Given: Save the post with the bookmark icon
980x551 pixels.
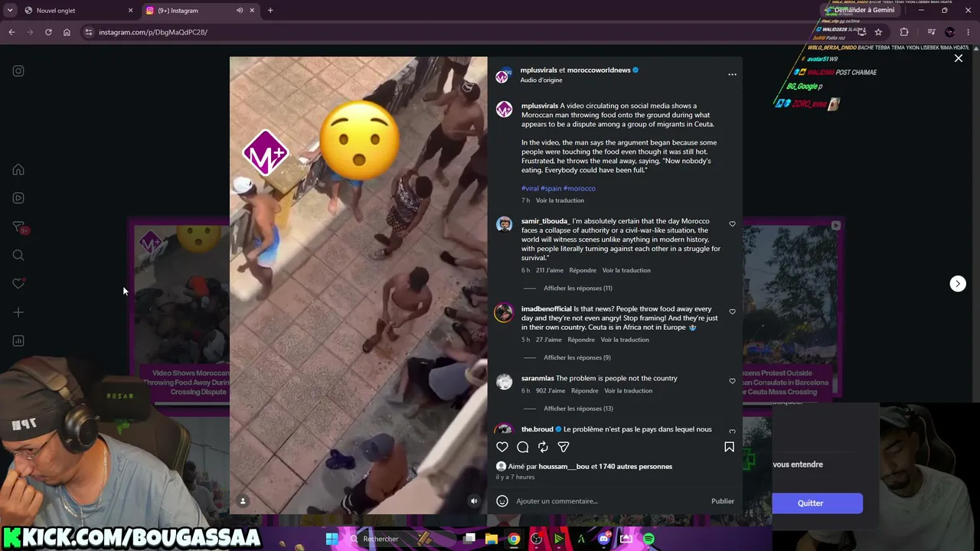Looking at the screenshot, I should pos(729,447).
